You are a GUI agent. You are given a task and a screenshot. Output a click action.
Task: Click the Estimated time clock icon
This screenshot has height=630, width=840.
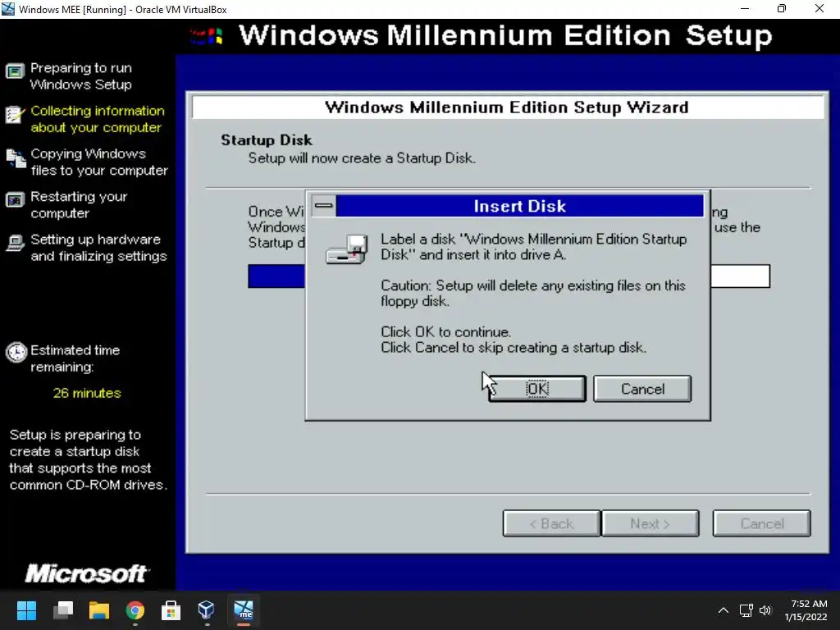coord(16,352)
